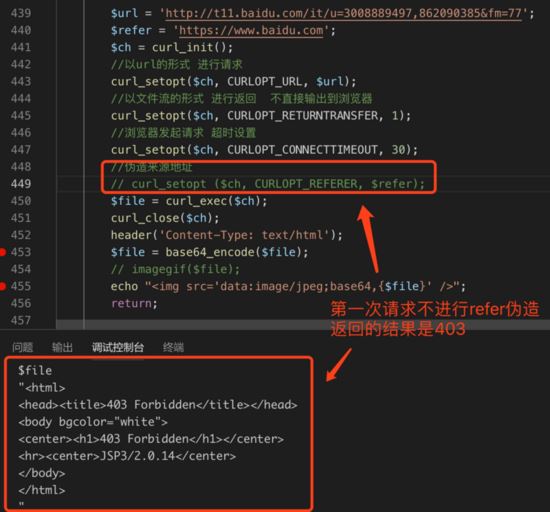Remove the breakpoint on line 453

click(x=2, y=252)
